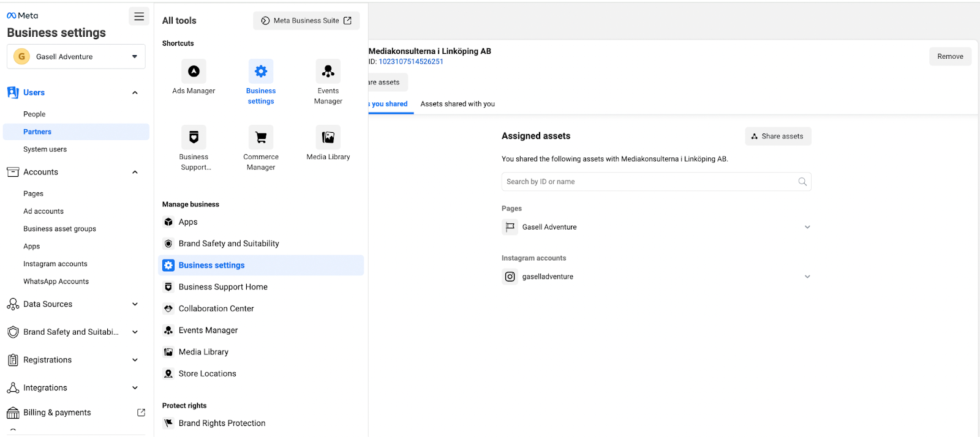This screenshot has width=980, height=437.
Task: Click the Store Locations pin icon
Action: pos(168,373)
